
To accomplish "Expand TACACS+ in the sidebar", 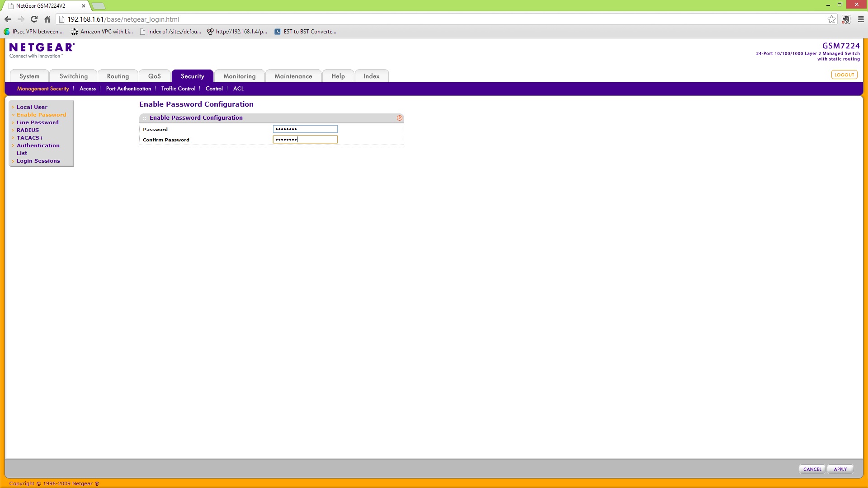I will tap(30, 138).
